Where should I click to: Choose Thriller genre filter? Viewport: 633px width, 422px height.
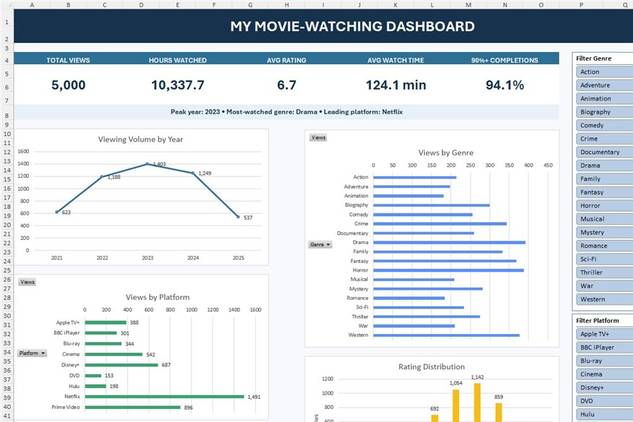click(x=604, y=273)
